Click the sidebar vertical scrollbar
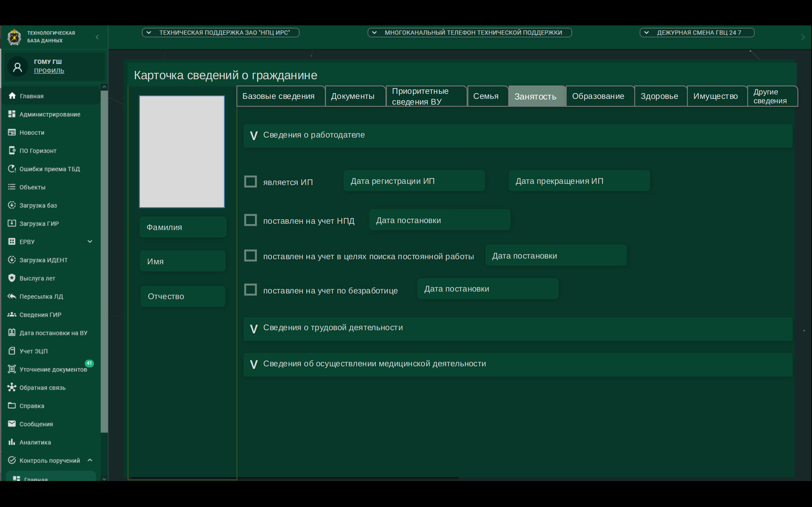812x507 pixels. (x=104, y=261)
